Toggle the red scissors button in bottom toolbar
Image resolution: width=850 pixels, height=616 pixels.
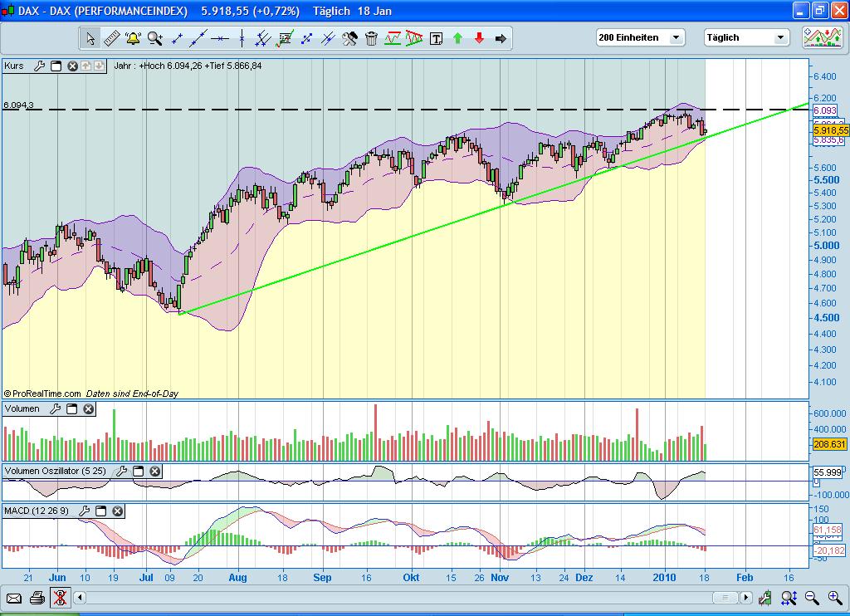coord(60,597)
